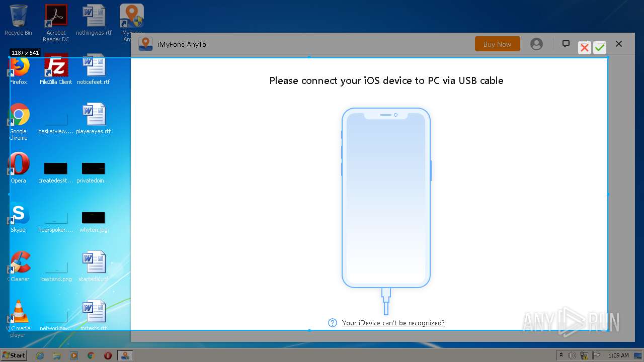Click the 1:09 AM taskbar clock

coord(618,355)
